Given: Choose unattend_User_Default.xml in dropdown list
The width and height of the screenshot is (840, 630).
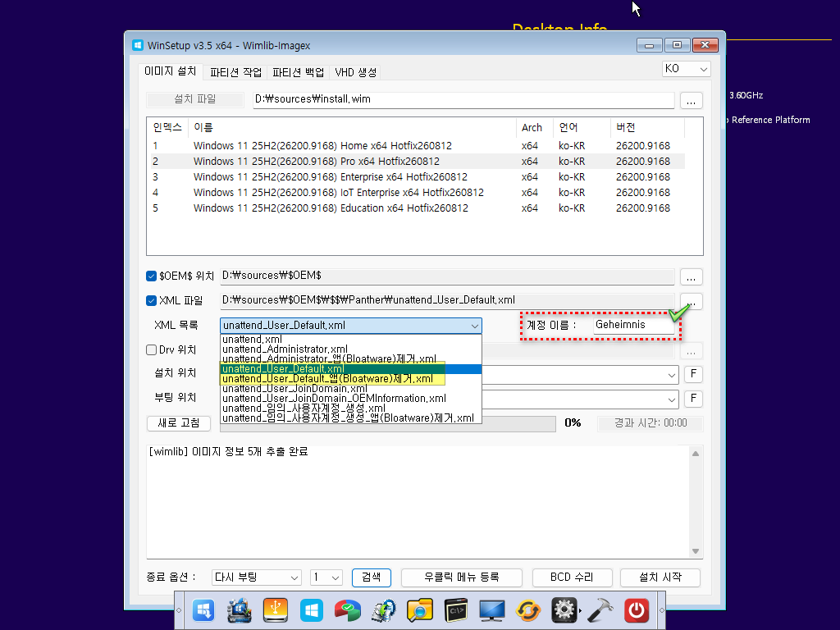Looking at the screenshot, I should point(351,368).
